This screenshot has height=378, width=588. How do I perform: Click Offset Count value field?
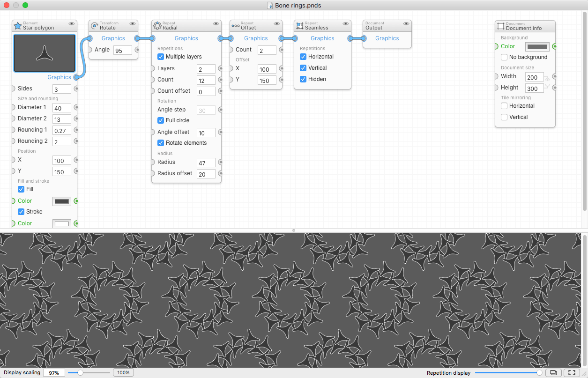[267, 50]
